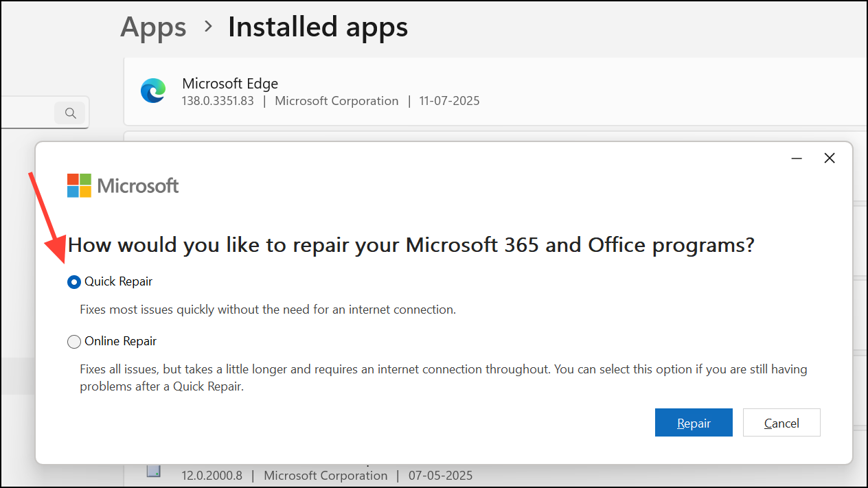Close the Microsoft repair dialog window
Screen dimensions: 868x488
[x=830, y=159]
